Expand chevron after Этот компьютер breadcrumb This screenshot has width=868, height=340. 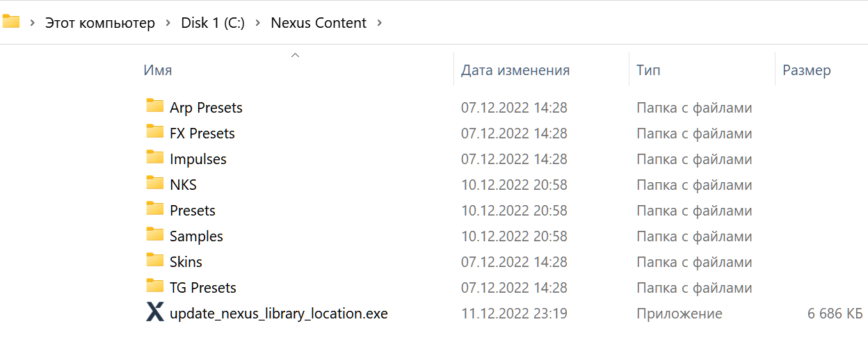[x=168, y=23]
